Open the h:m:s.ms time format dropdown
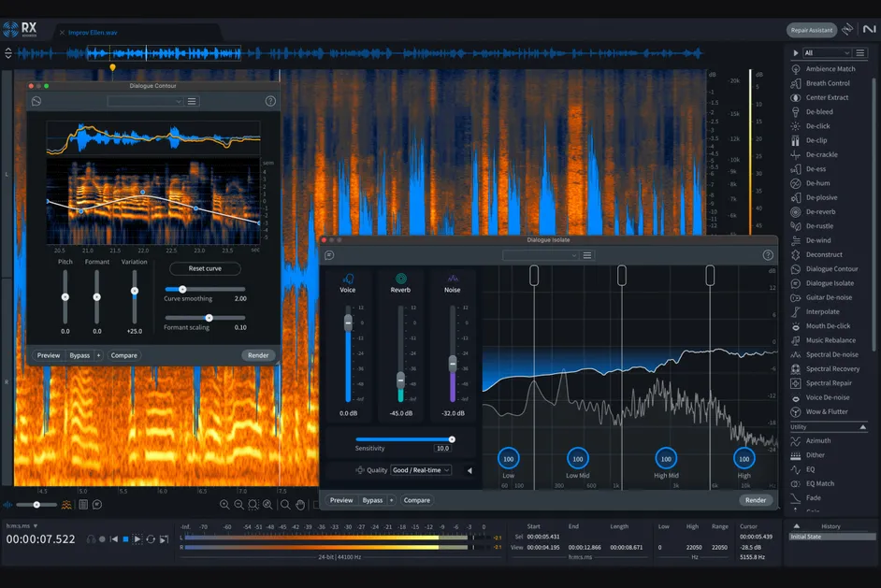 click(22, 526)
